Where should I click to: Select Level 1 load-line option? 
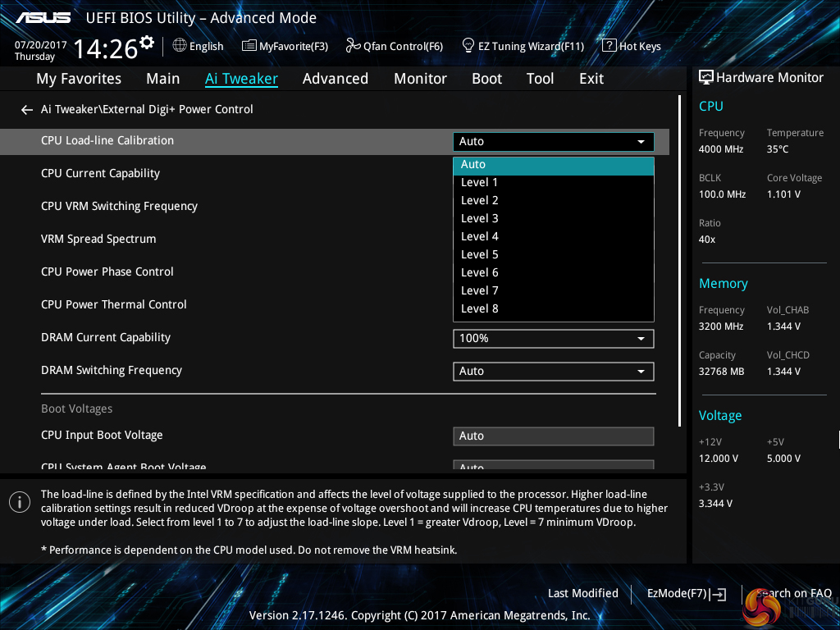tap(554, 183)
